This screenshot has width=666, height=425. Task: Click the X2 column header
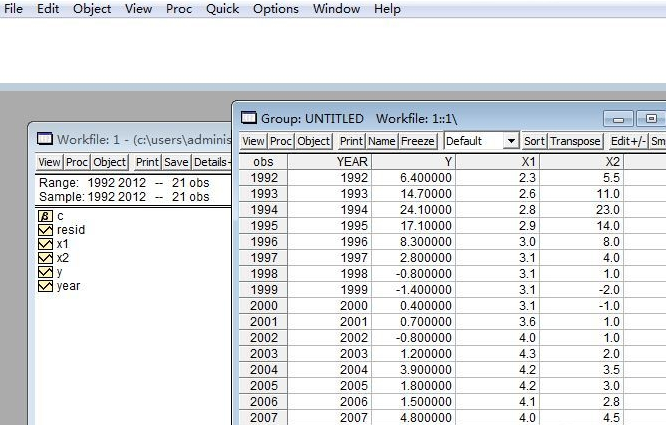tap(581, 162)
